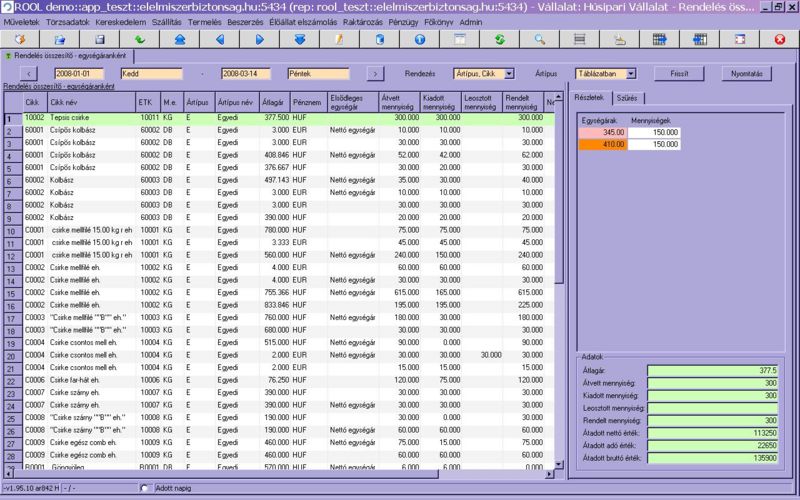Click the Állagár column header
This screenshot has height=500, width=800.
coord(272,102)
